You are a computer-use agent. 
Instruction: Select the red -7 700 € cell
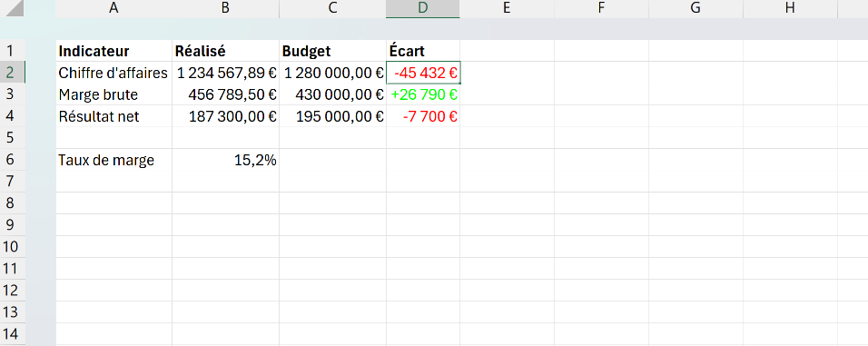tap(423, 116)
